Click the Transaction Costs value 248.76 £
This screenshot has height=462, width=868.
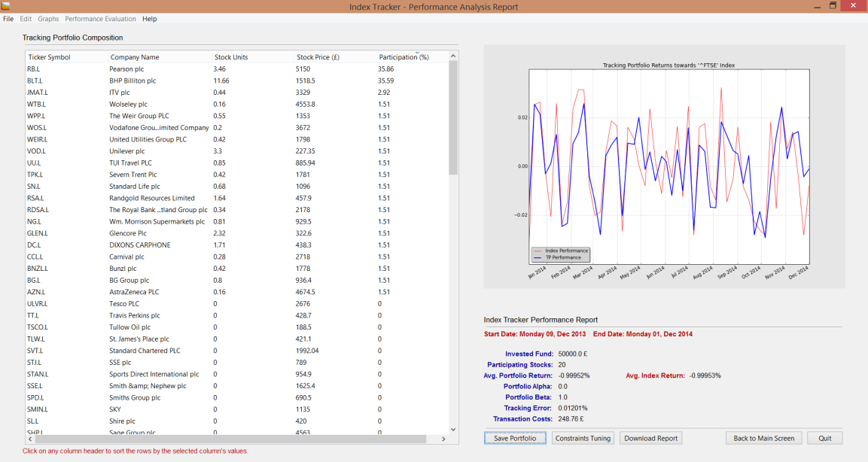pyautogui.click(x=571, y=419)
